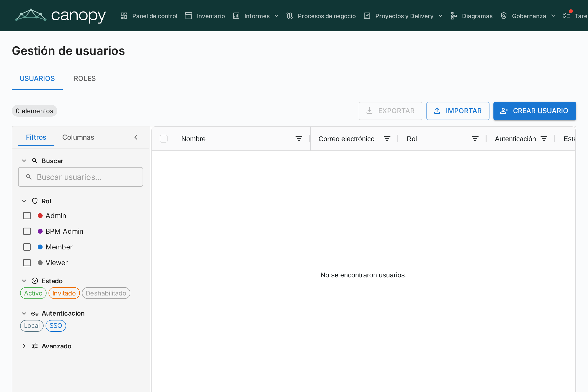
Task: Open the Proyectos y Delivery dropdown arrow
Action: pos(441,16)
